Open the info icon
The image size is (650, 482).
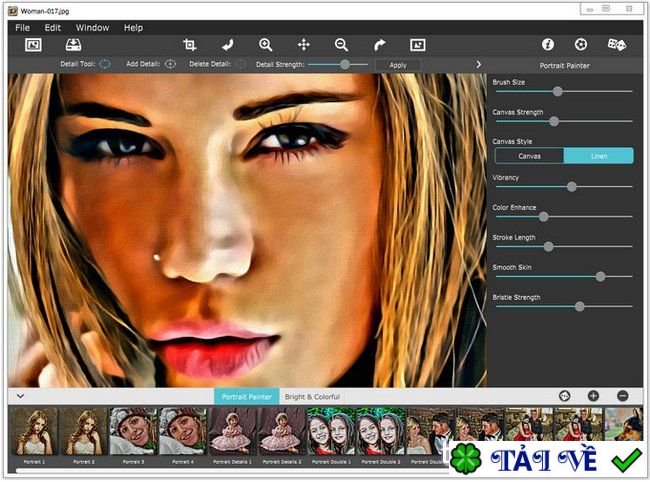coord(548,45)
